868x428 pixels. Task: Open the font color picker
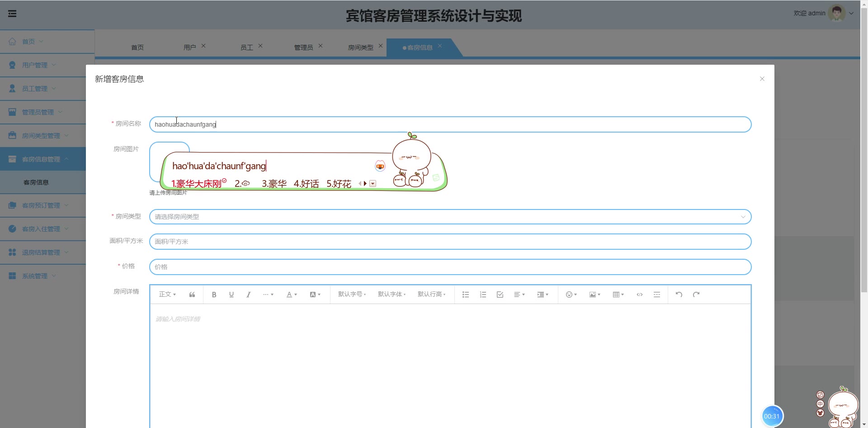pyautogui.click(x=292, y=295)
